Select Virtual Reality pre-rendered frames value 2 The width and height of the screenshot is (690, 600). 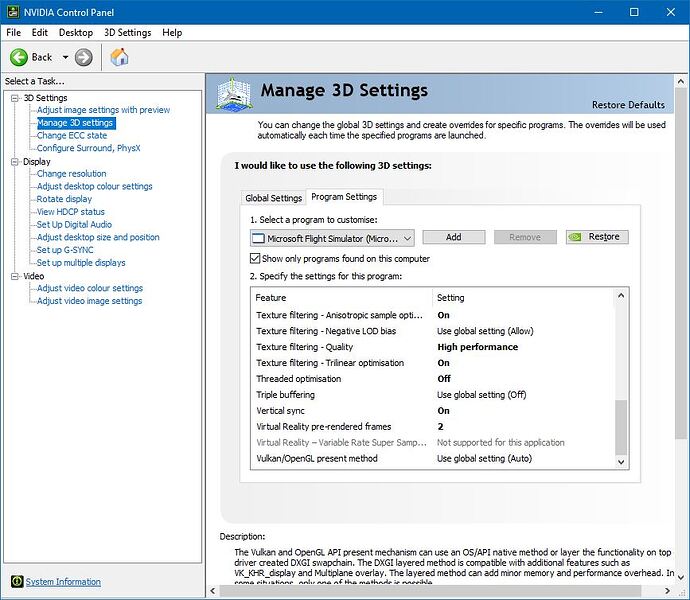tap(440, 427)
